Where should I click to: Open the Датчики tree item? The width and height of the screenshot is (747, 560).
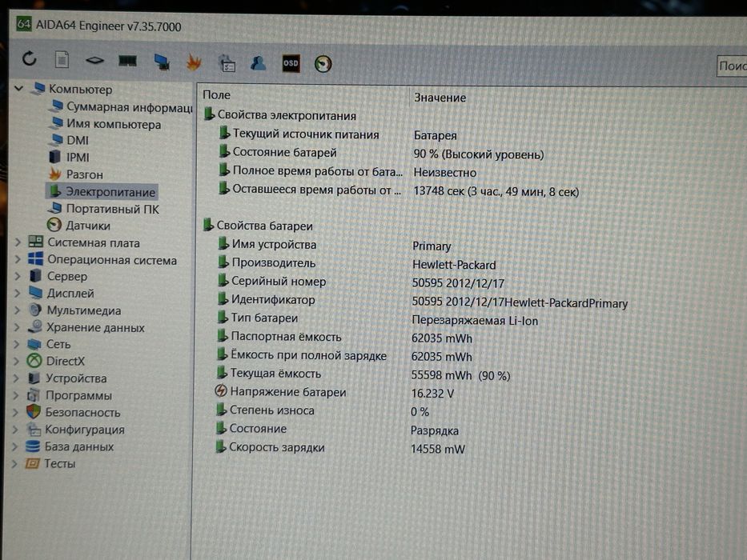[x=78, y=226]
